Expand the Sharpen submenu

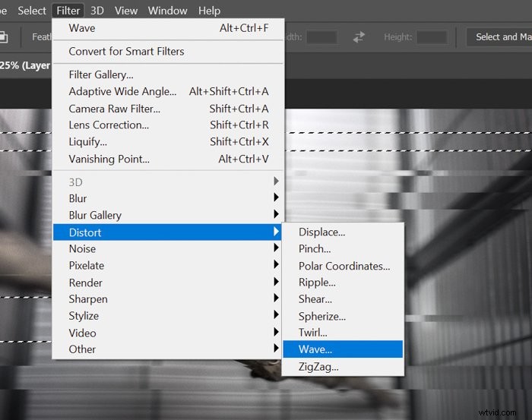coord(168,299)
